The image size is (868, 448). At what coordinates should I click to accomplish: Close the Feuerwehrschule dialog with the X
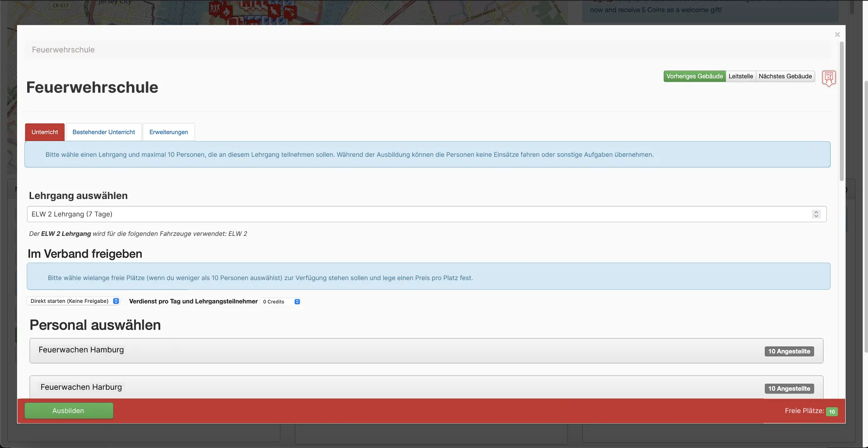point(837,34)
